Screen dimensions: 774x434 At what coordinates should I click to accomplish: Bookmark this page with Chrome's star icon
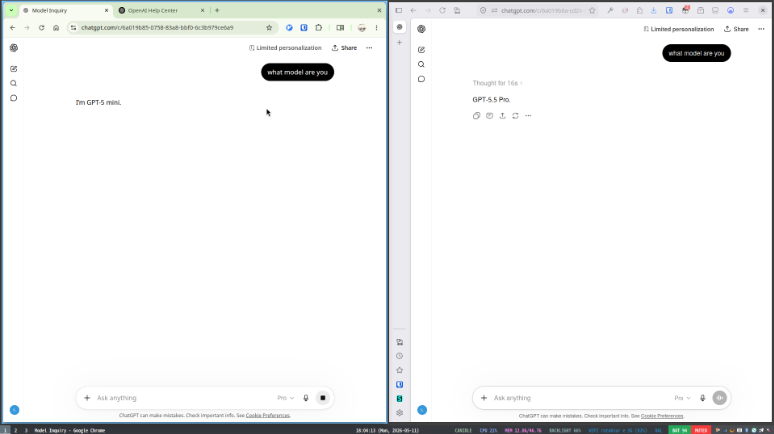269,28
